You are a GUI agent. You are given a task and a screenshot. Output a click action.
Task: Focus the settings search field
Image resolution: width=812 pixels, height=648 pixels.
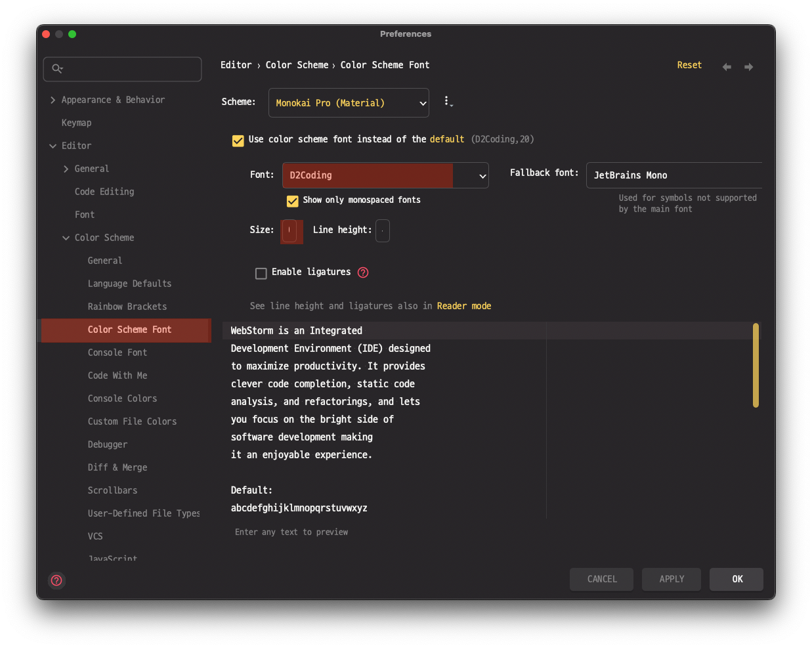[x=122, y=69]
